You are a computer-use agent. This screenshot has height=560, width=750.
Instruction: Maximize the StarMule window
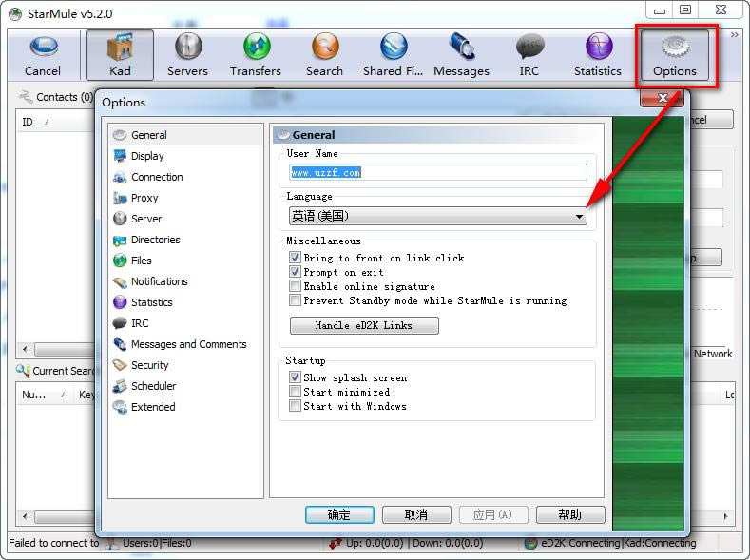(685, 10)
